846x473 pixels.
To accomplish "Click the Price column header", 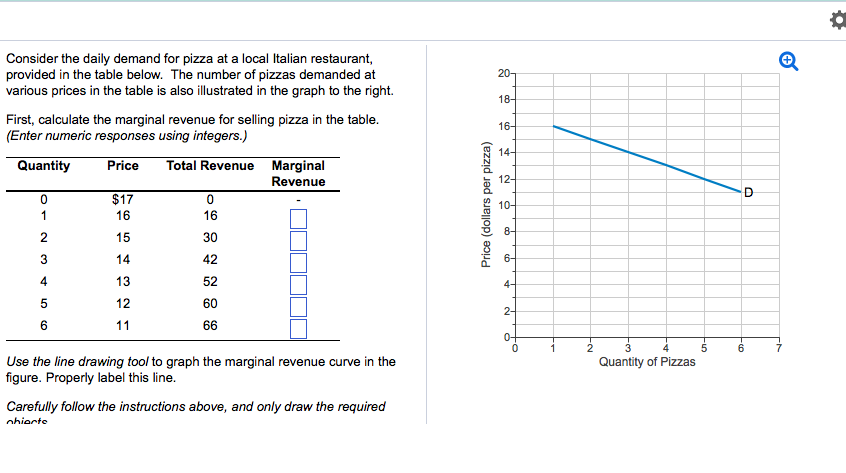I will [x=123, y=166].
